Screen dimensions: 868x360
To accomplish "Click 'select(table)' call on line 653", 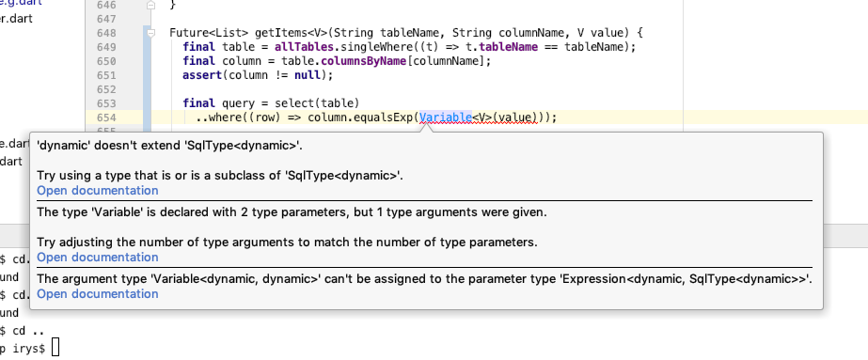I will coord(317,103).
